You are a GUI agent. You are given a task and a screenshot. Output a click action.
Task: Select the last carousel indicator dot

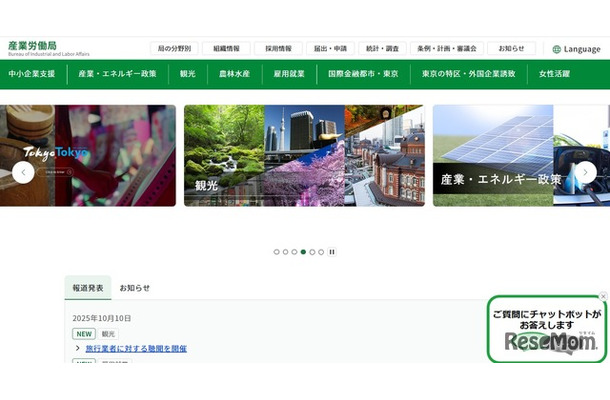[x=321, y=252]
